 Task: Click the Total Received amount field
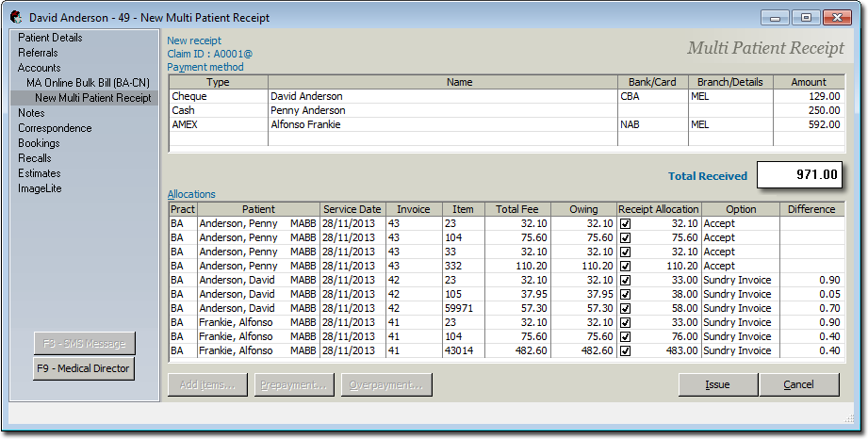[797, 175]
